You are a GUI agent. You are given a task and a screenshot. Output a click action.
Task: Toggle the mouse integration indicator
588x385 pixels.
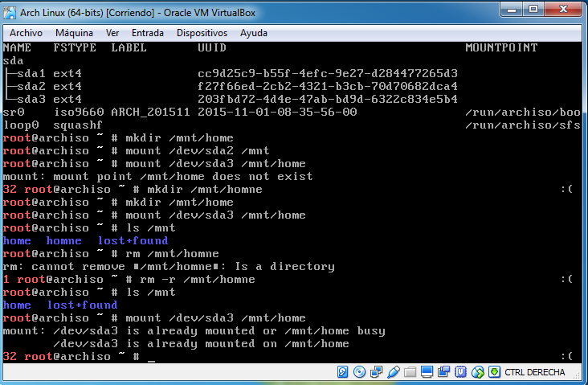click(x=477, y=372)
